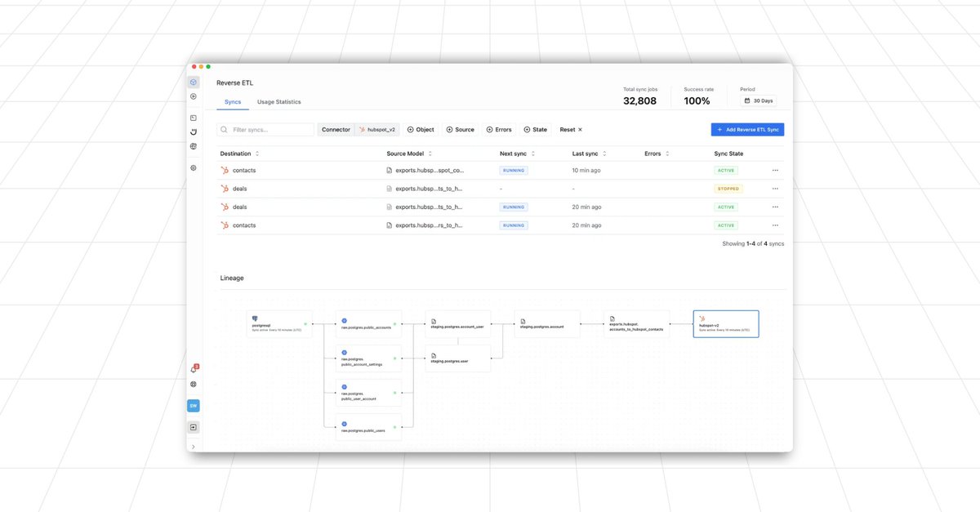The image size is (980, 512).
Task: Select the Syncs tab
Action: pyautogui.click(x=232, y=101)
